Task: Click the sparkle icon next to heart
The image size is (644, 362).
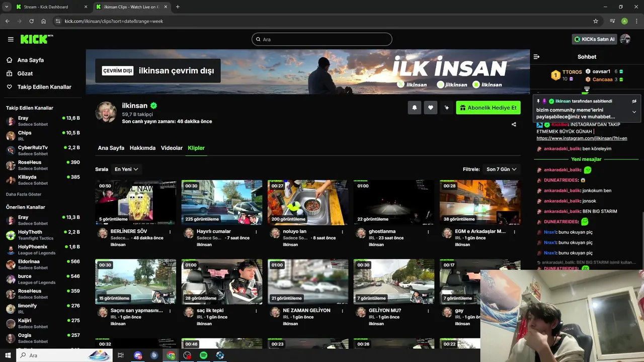Action: [x=446, y=108]
